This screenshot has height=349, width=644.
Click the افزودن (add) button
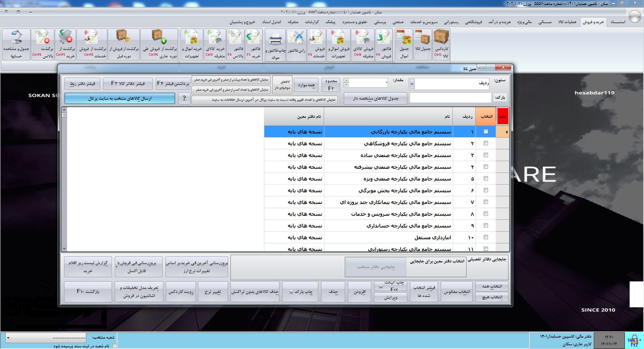pyautogui.click(x=359, y=292)
